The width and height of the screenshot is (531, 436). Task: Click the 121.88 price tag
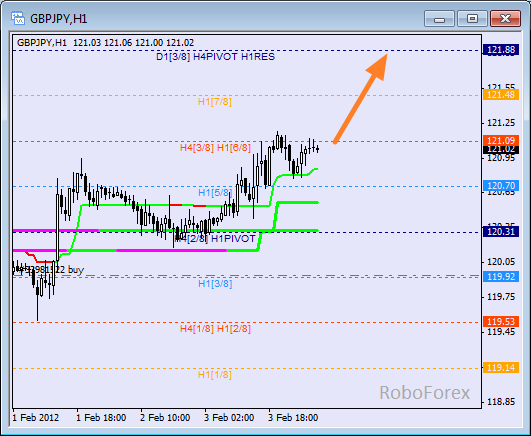tap(501, 50)
